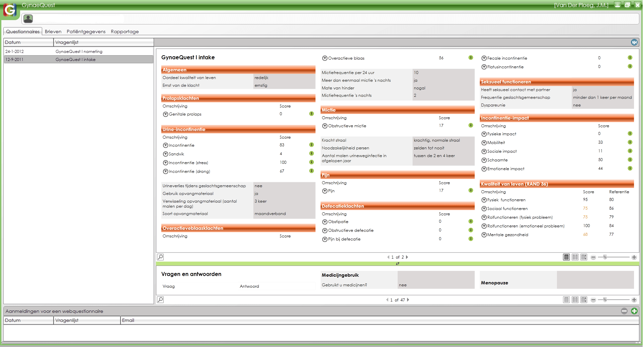Open the Questionnaires tab

tap(23, 31)
